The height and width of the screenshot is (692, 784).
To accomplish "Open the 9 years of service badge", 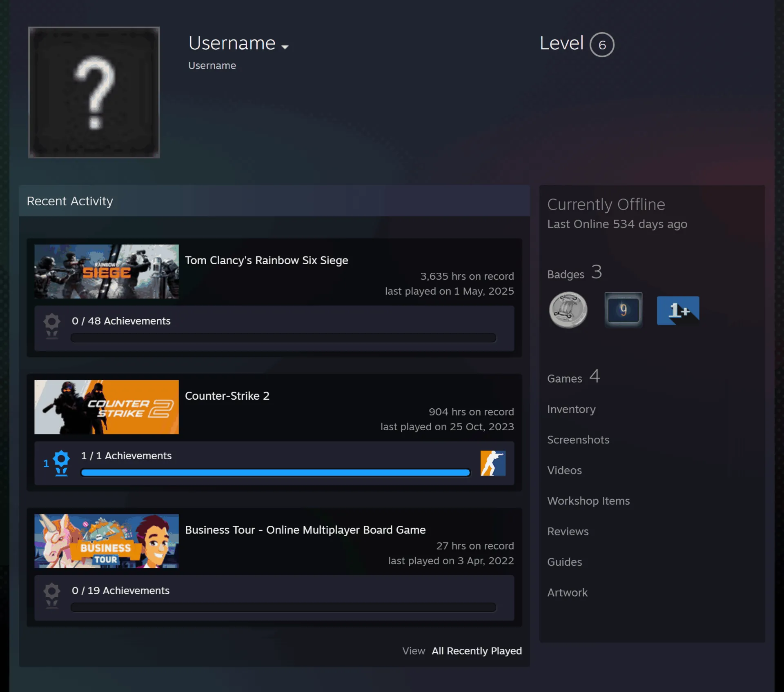I will tap(623, 310).
